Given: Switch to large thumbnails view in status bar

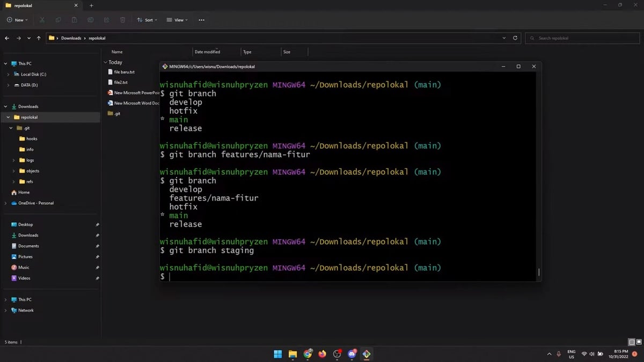Looking at the screenshot, I should pyautogui.click(x=639, y=342).
